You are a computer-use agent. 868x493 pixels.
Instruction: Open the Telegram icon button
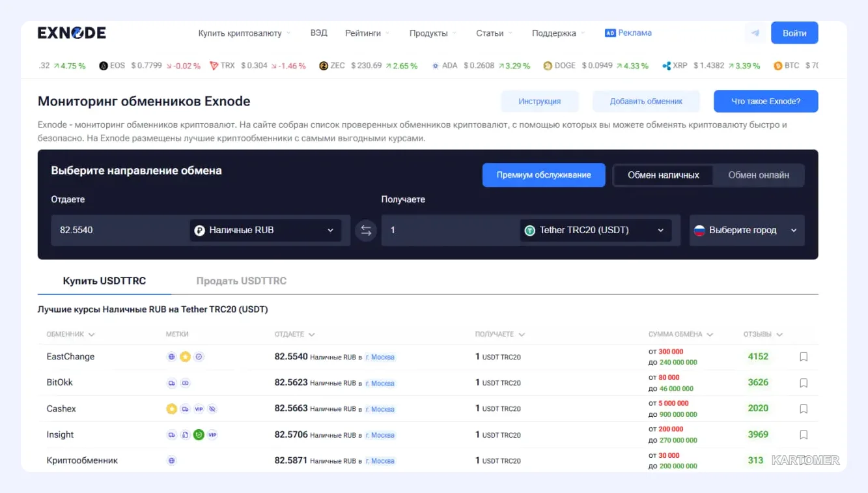click(755, 33)
